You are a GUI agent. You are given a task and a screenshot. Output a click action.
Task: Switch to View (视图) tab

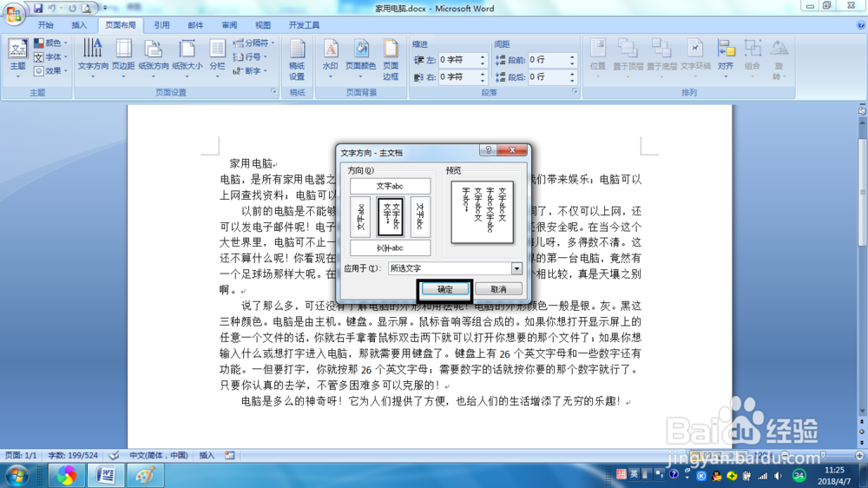click(263, 25)
